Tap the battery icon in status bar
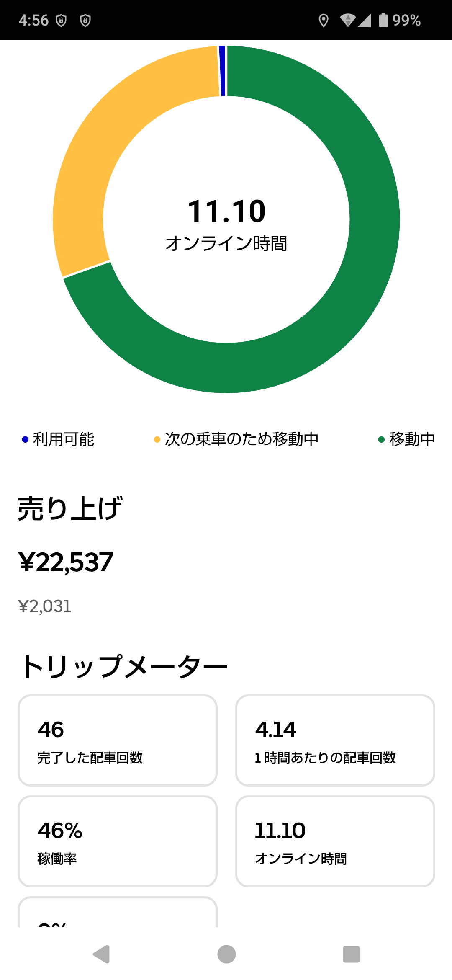Viewport: 452px width, 980px height. pyautogui.click(x=383, y=20)
